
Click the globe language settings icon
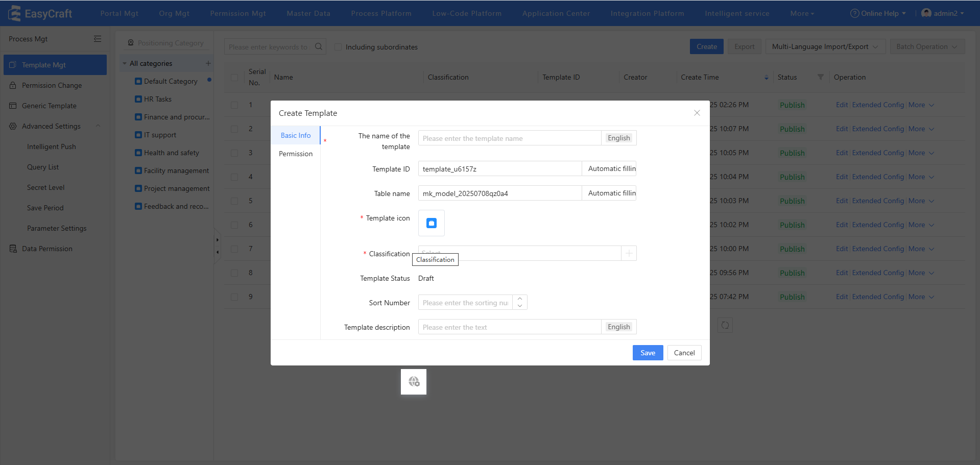pos(414,382)
